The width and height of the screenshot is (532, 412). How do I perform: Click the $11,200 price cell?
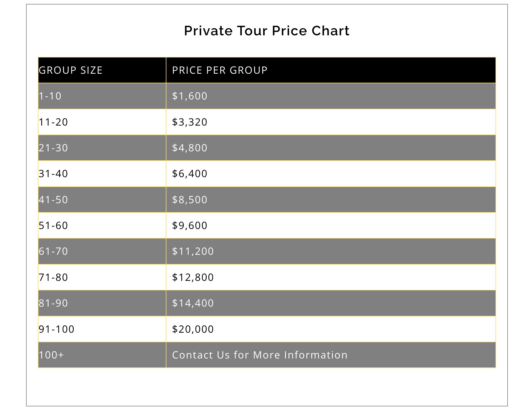click(x=193, y=251)
